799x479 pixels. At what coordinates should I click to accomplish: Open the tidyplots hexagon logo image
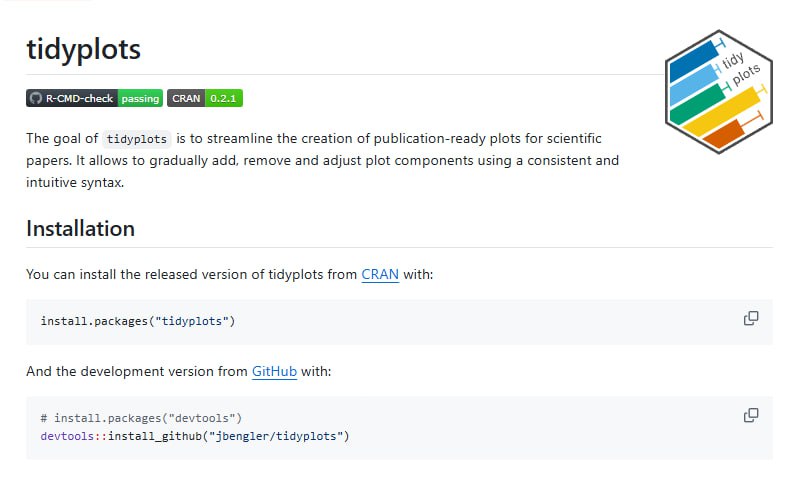(720, 92)
